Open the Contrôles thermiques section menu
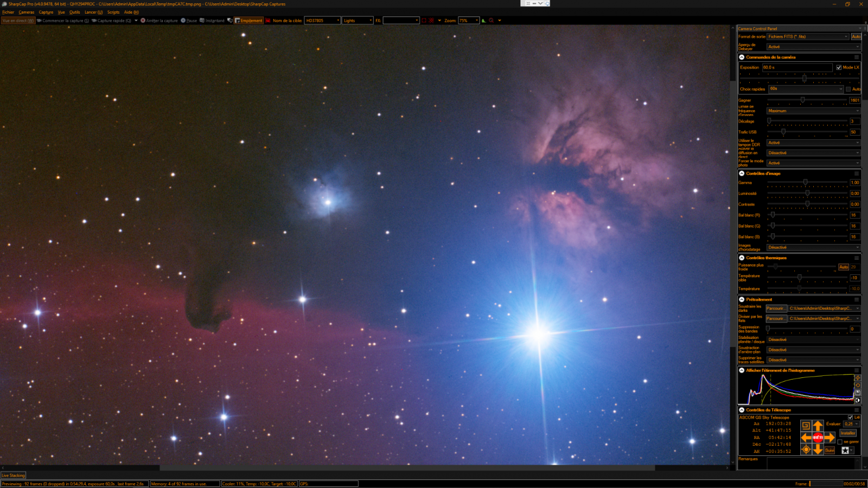Screen dimensions: 868x488 tap(857, 258)
